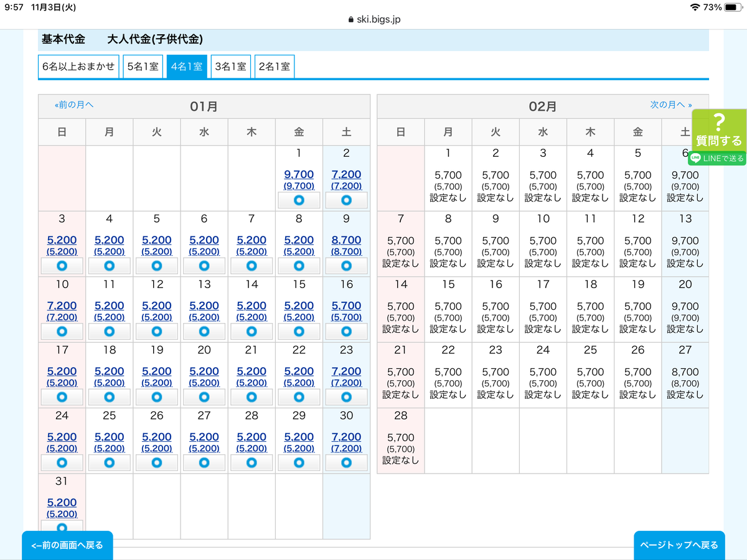This screenshot has width=747, height=560.
Task: Tap availability circle under January 3
Action: click(62, 266)
